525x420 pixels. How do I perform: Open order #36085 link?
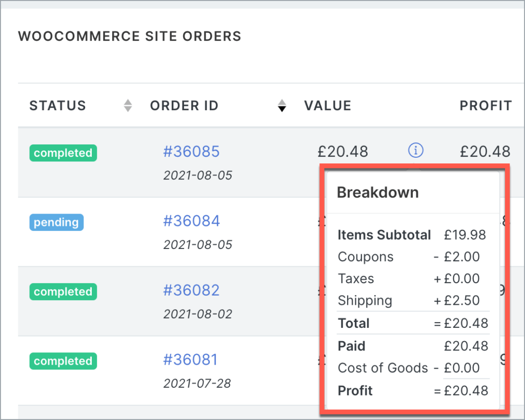191,151
